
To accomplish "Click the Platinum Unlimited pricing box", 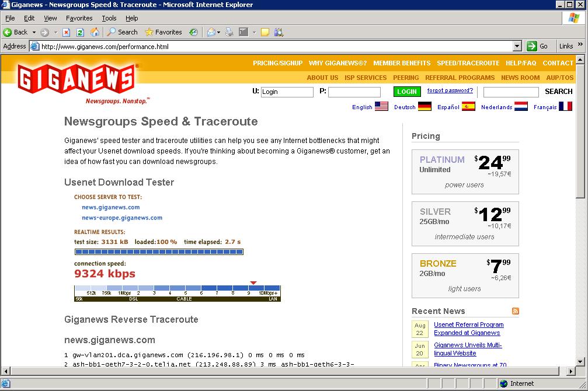I will click(465, 172).
